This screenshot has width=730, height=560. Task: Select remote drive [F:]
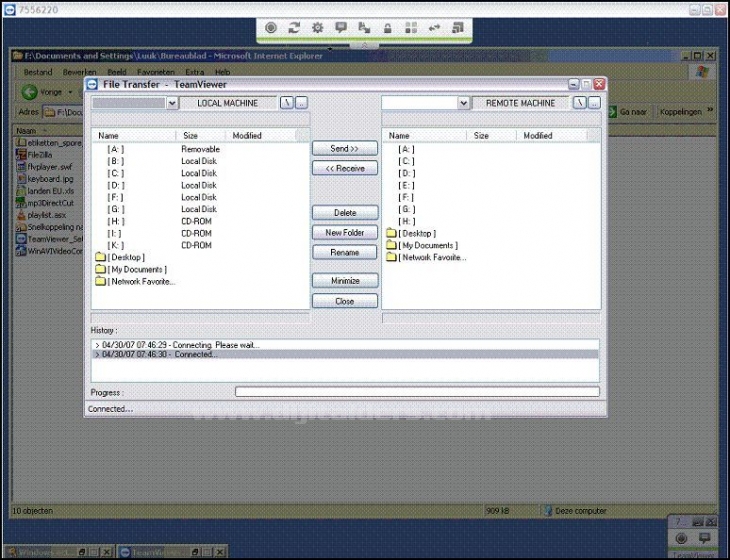click(x=406, y=197)
